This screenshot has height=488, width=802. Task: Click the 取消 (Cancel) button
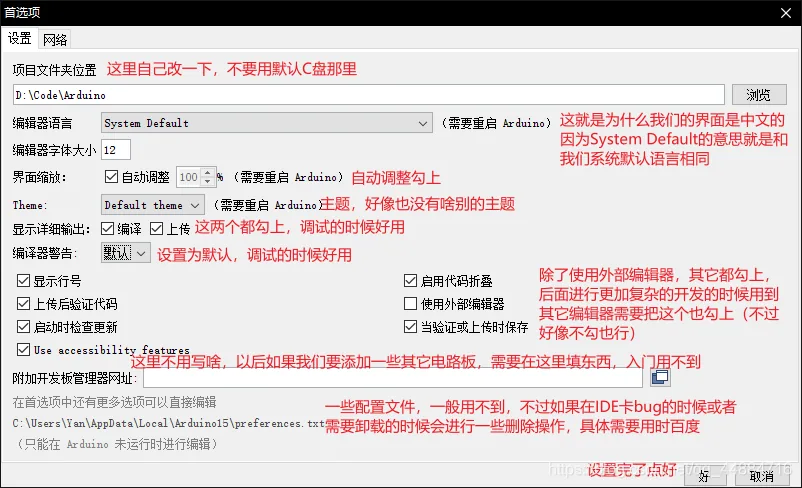762,476
